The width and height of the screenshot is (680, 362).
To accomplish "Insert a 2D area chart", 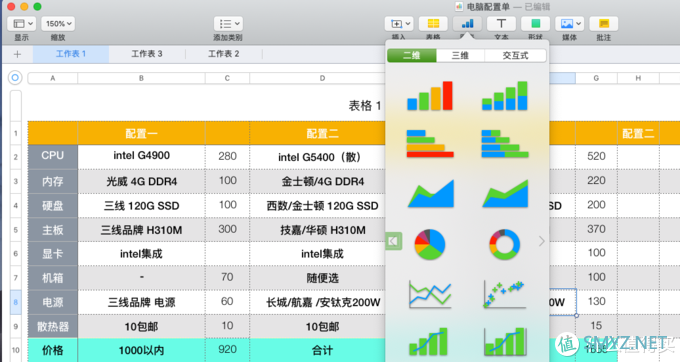I will click(x=431, y=193).
